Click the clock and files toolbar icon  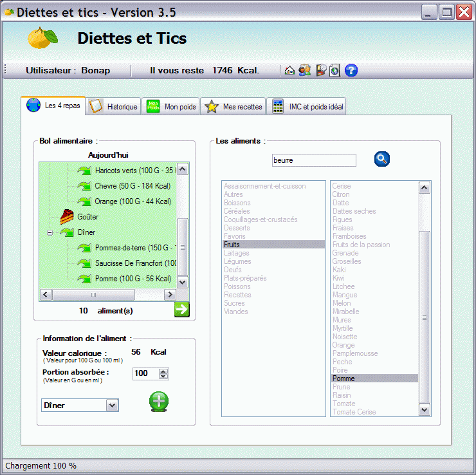point(320,71)
